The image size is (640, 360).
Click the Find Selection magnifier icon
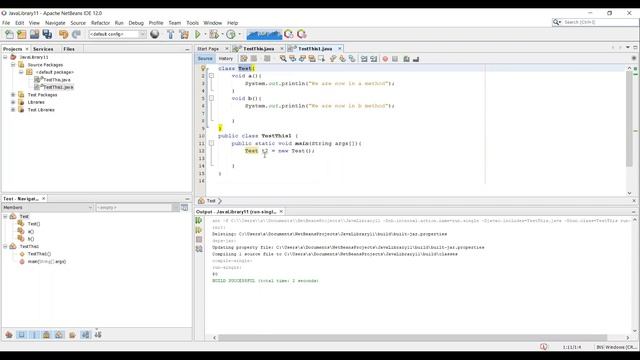click(283, 59)
